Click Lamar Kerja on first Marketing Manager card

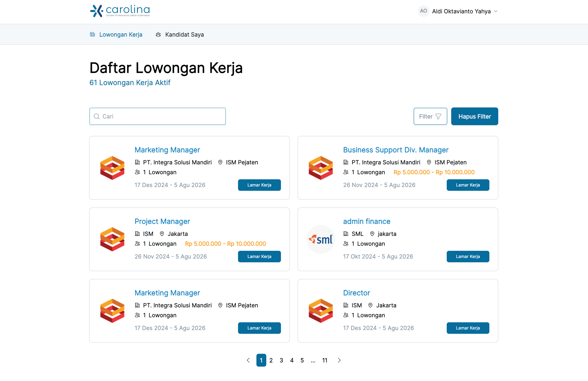pos(259,185)
